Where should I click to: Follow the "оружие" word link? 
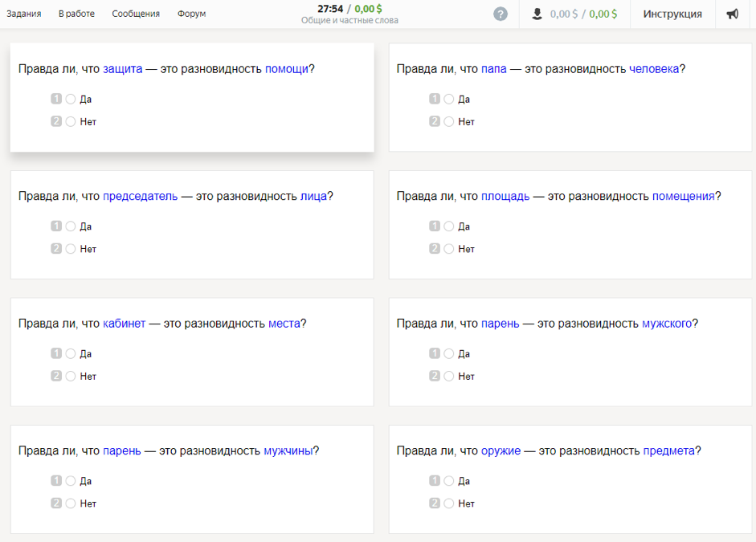[501, 450]
